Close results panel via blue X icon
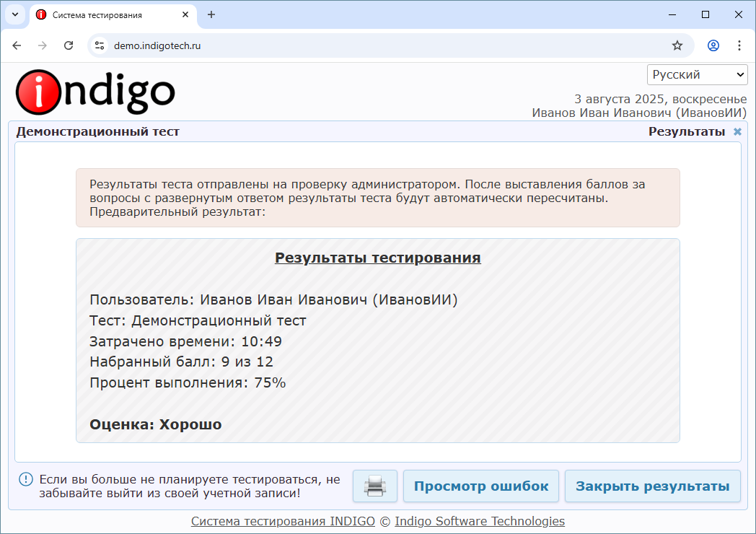 click(737, 131)
